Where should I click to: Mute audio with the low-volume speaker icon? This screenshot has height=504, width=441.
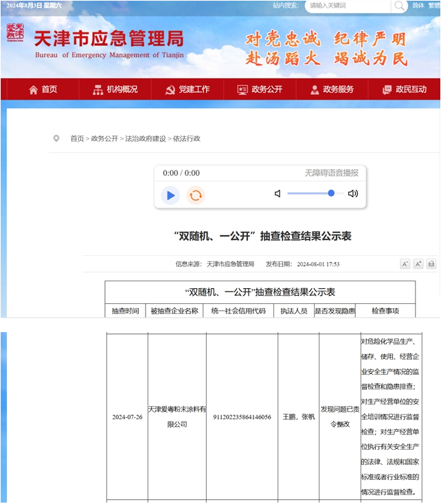tap(278, 193)
